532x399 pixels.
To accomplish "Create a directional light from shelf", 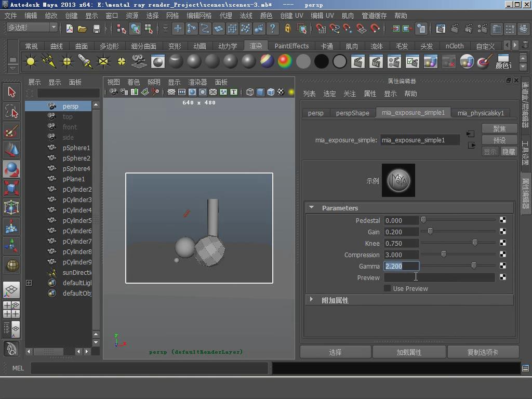I will pos(49,61).
